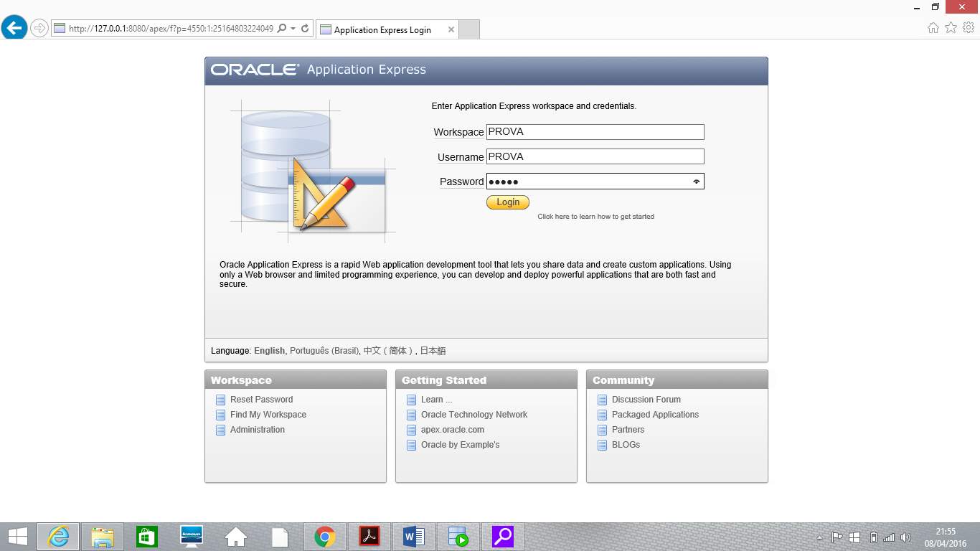Switch language to Japanese
Screen dimensions: 980x551
tap(433, 351)
